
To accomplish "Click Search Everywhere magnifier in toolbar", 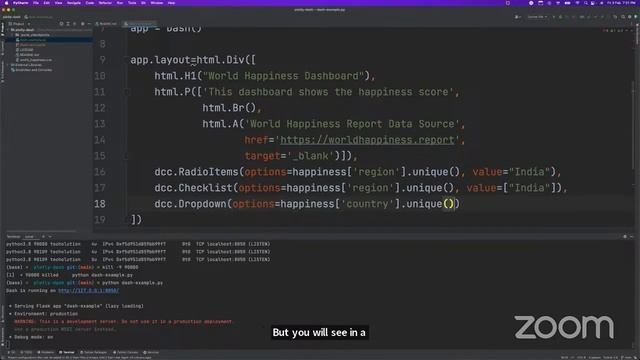I will 623,17.
